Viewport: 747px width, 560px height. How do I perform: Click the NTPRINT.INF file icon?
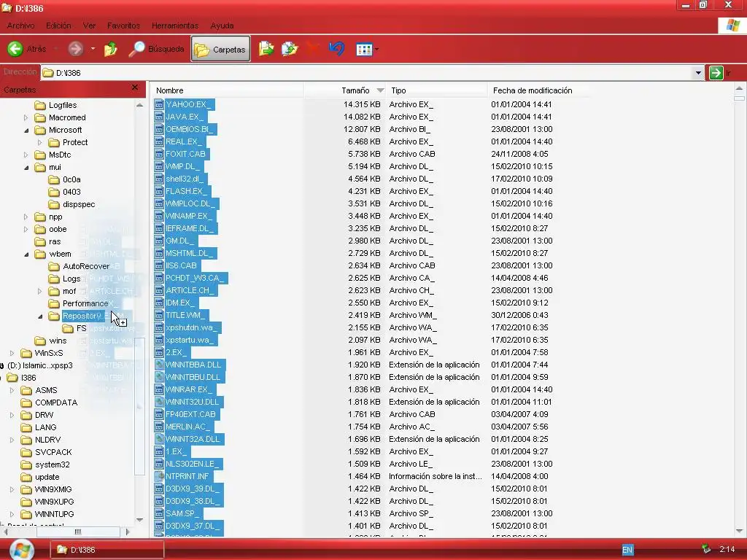(x=159, y=475)
